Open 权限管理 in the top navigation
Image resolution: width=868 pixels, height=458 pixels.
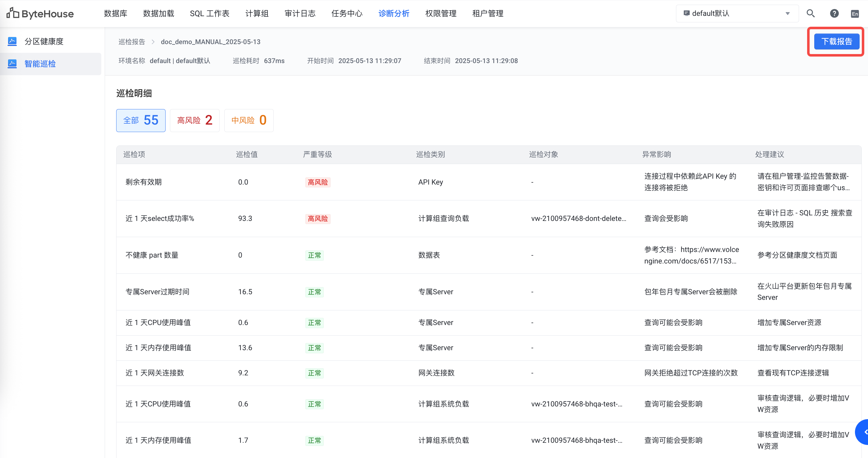(x=441, y=13)
